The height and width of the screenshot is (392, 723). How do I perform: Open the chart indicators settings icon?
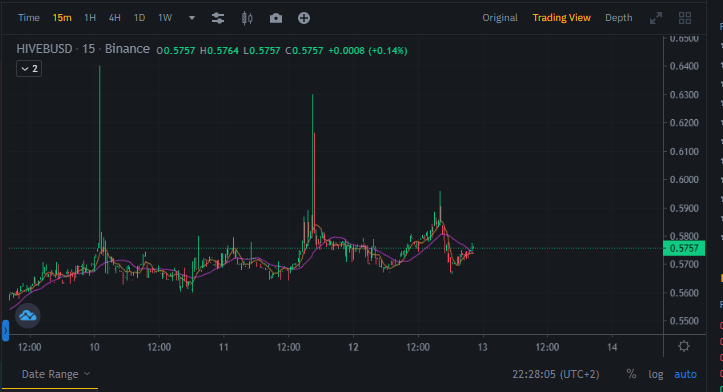218,18
